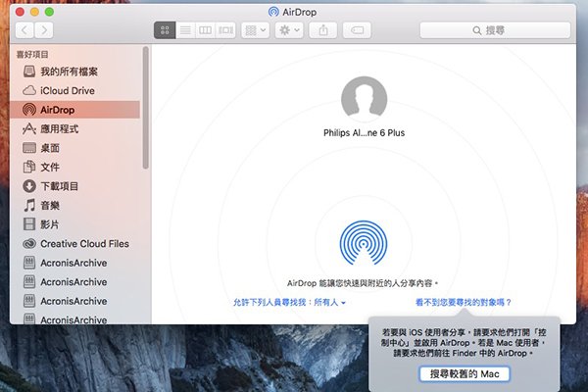The image size is (588, 392).
Task: Switch to icon view in toolbar
Action: tap(165, 30)
